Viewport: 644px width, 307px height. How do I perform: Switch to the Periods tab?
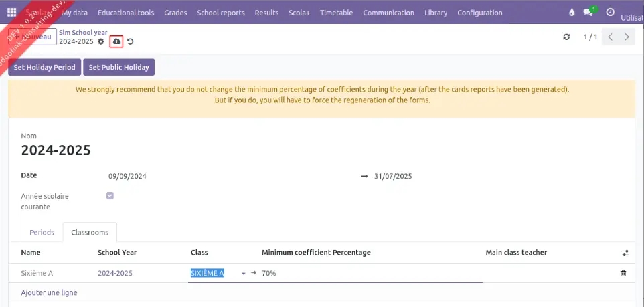pos(42,232)
